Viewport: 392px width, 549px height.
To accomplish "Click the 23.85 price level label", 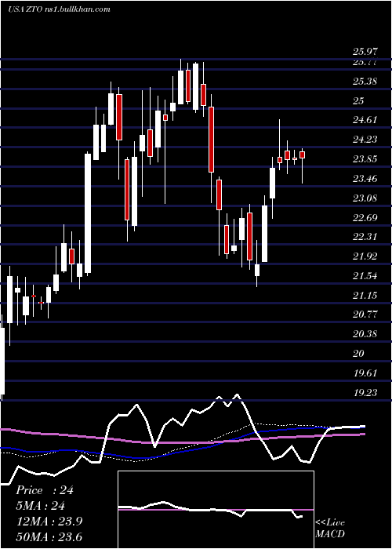I will tap(365, 159).
